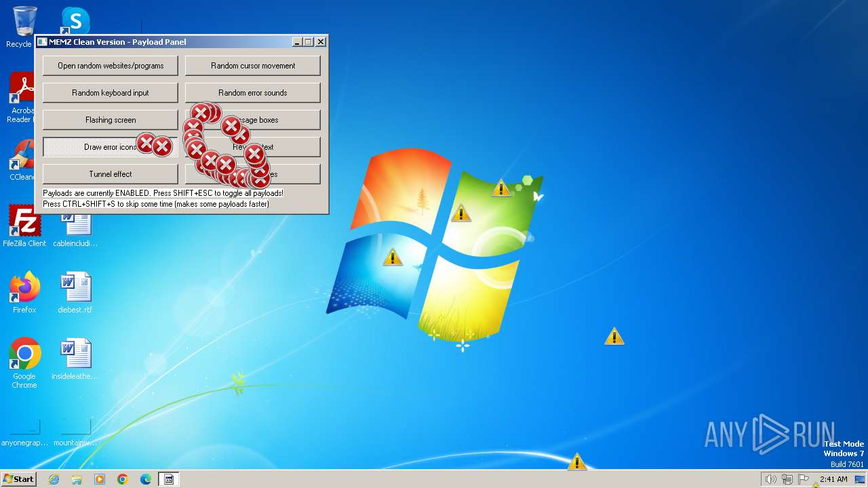Show the clock reading 2:41 AM
Viewport: 868px width, 488px height.
pyautogui.click(x=833, y=479)
